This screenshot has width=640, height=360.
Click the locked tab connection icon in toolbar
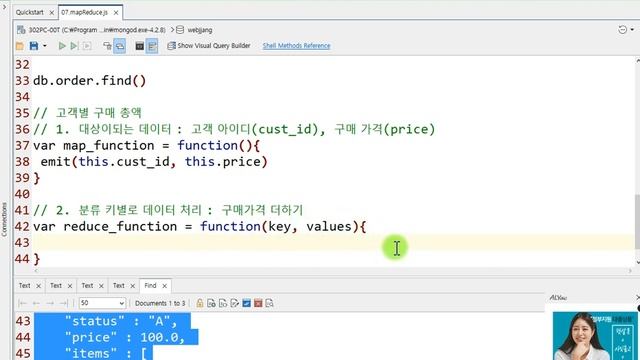107,46
